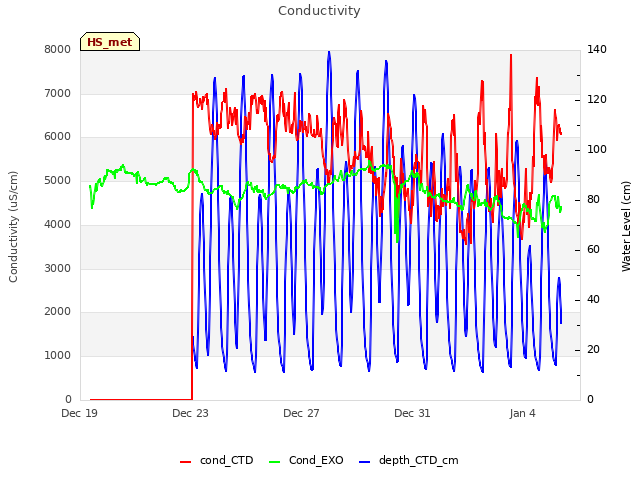
Task: Click the 100 right-axis tick label
Action: pyautogui.click(x=597, y=149)
